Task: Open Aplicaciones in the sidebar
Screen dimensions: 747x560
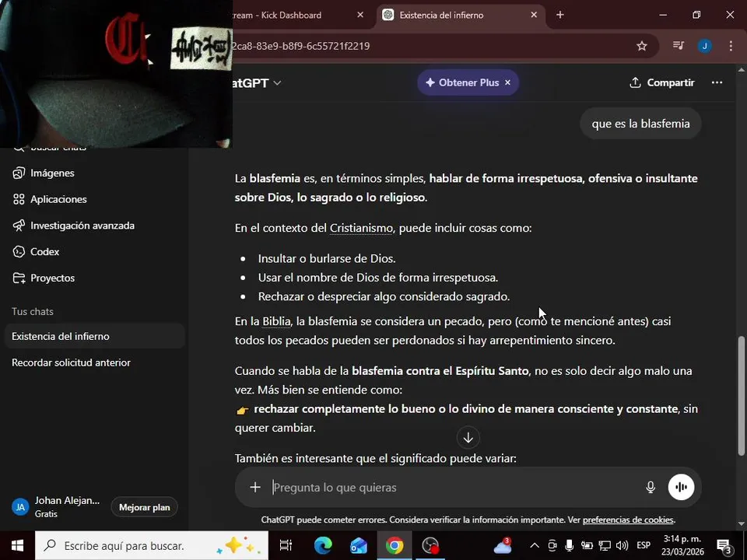Action: pyautogui.click(x=94, y=199)
